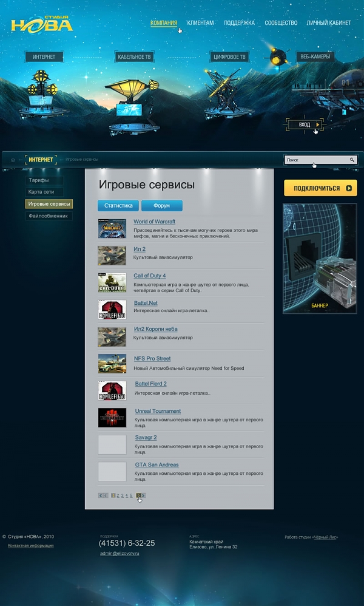Go to the last page arrow in pagination

(144, 495)
